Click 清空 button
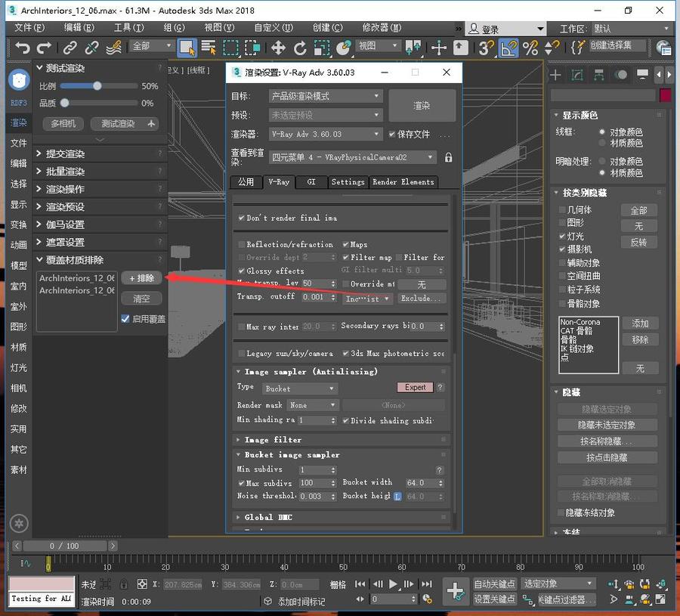This screenshot has height=616, width=680. coord(141,299)
